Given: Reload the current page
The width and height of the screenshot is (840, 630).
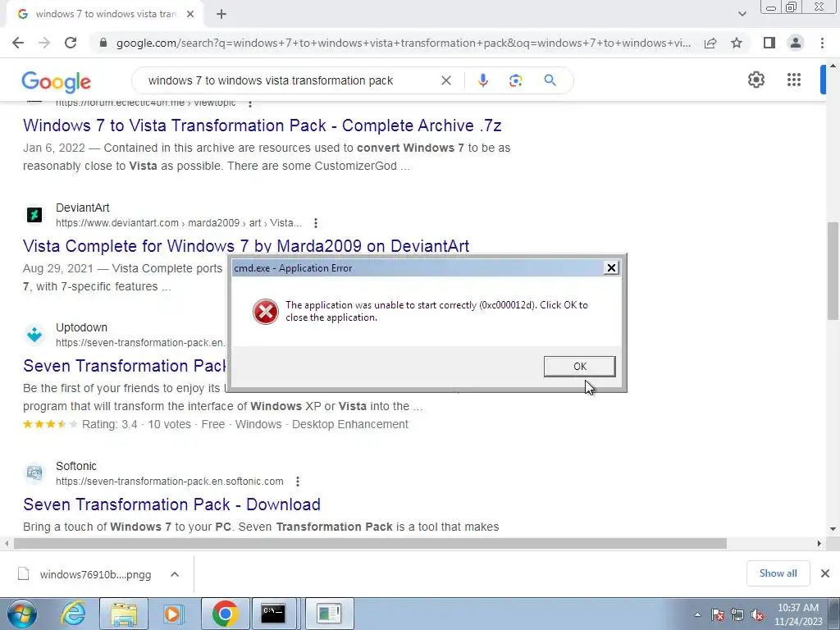Looking at the screenshot, I should (71, 43).
